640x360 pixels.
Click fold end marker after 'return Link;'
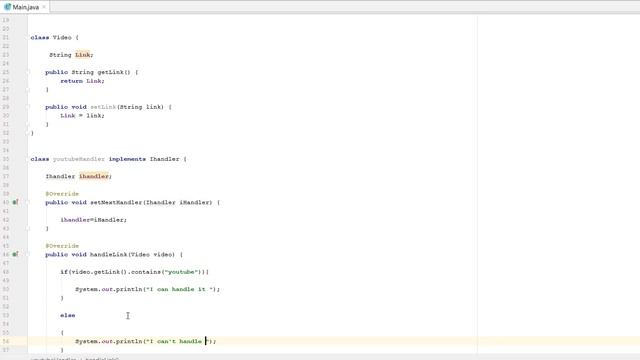(x=29, y=89)
